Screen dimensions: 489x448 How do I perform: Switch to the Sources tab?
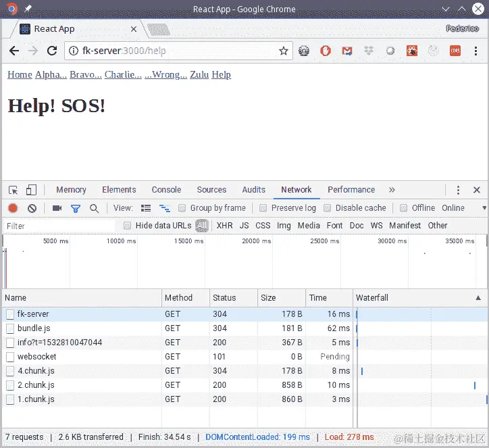[211, 190]
